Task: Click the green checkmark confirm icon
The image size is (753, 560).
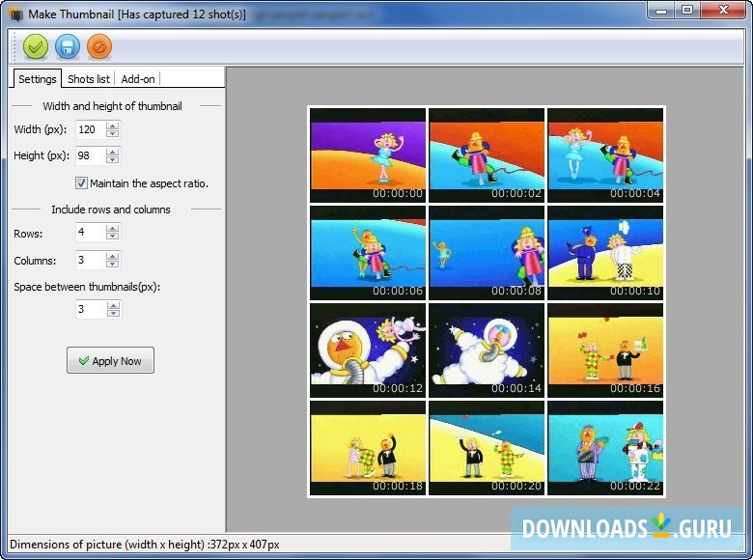Action: 36,47
